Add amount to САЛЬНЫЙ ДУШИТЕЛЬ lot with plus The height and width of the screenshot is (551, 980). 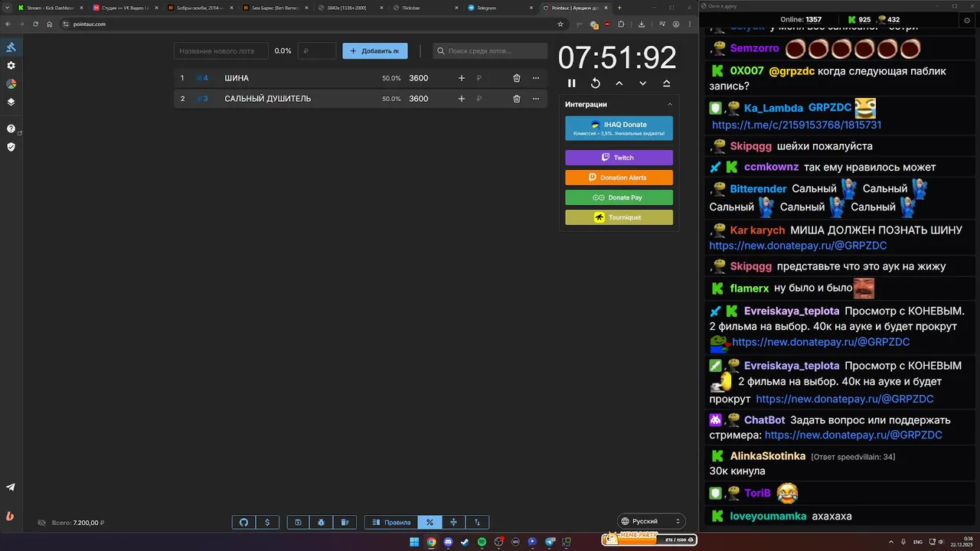461,99
